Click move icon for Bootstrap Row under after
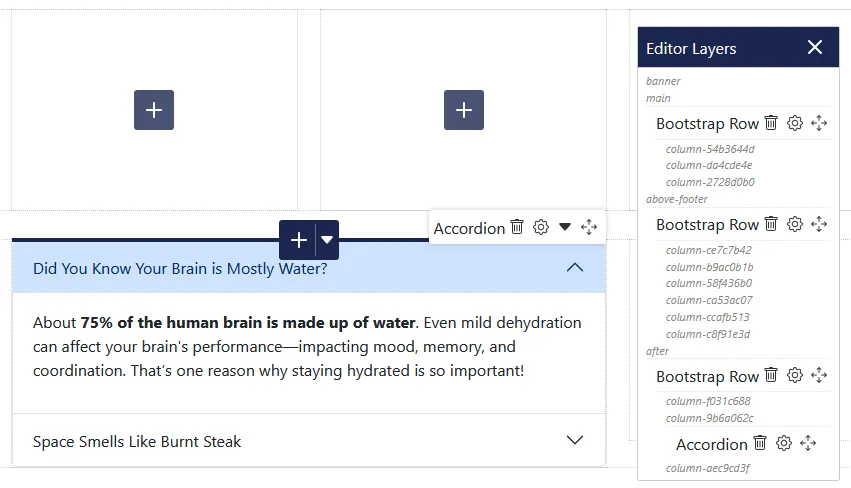Image resolution: width=851 pixels, height=488 pixels. click(x=819, y=376)
